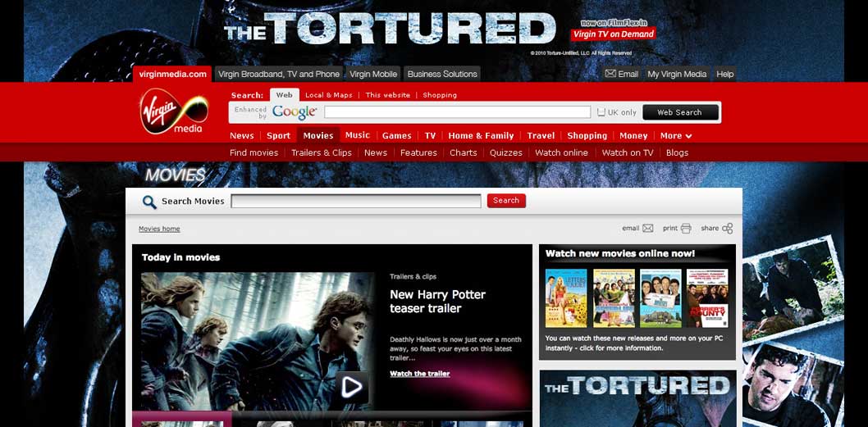Screen dimensions: 868x427
Task: Open Features submenu link
Action: coord(418,152)
